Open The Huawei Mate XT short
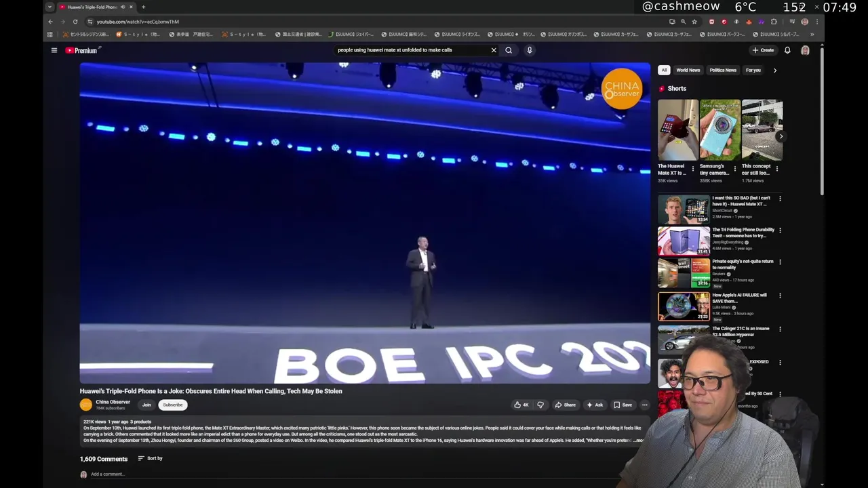This screenshot has width=868, height=488. pyautogui.click(x=677, y=130)
